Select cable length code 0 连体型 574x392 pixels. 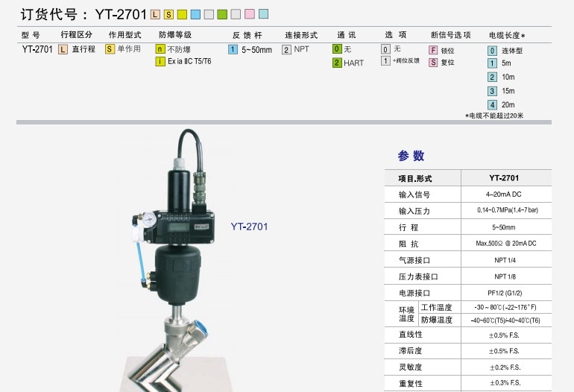coord(492,51)
